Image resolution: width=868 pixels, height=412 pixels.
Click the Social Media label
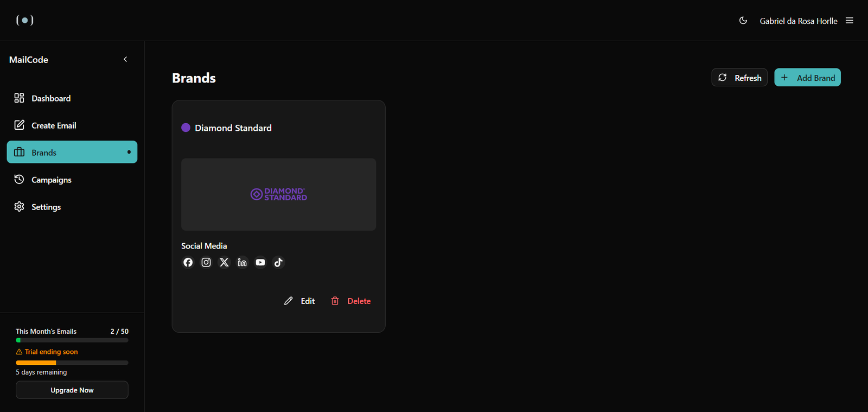click(x=204, y=246)
